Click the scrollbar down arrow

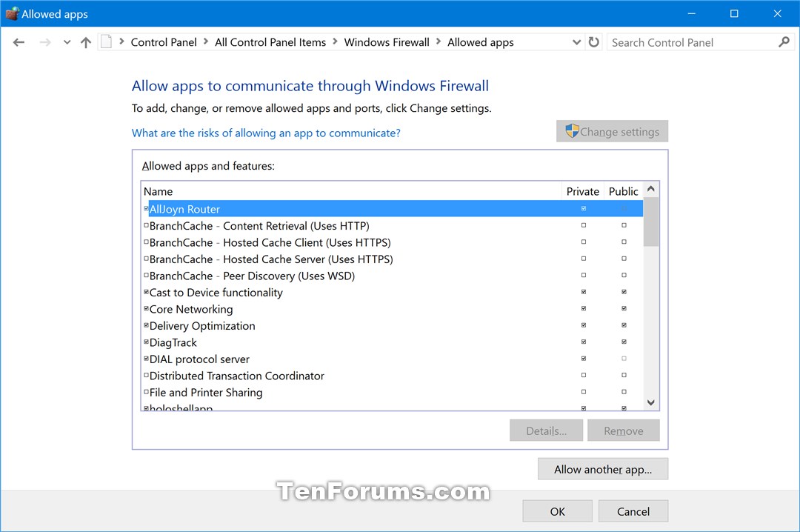(650, 402)
